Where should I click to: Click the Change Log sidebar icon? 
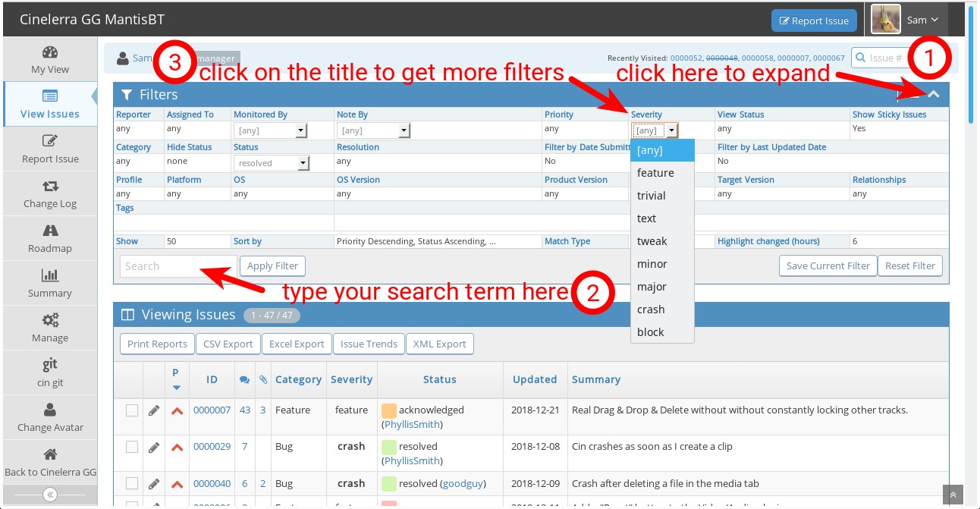50,187
